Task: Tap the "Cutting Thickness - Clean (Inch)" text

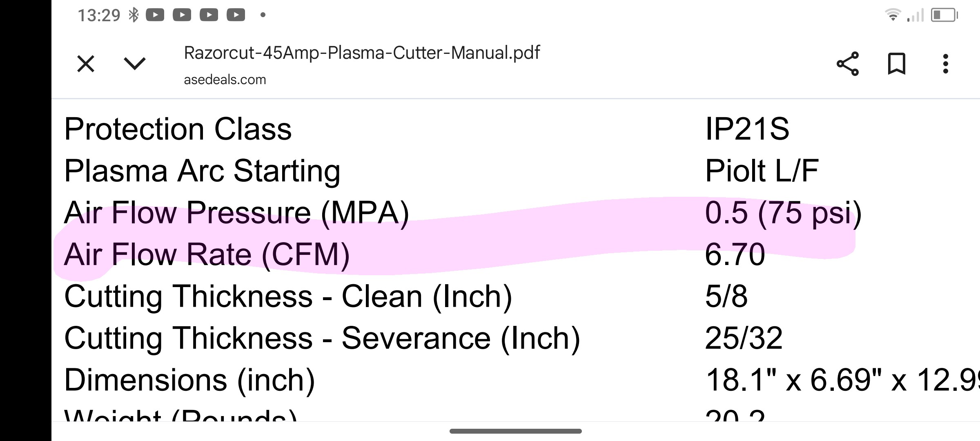Action: [288, 296]
